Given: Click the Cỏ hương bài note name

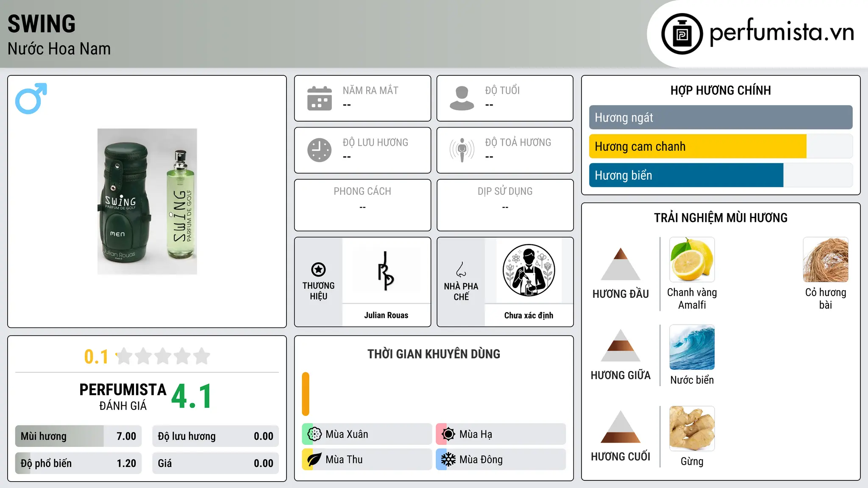Looking at the screenshot, I should click(x=826, y=299).
